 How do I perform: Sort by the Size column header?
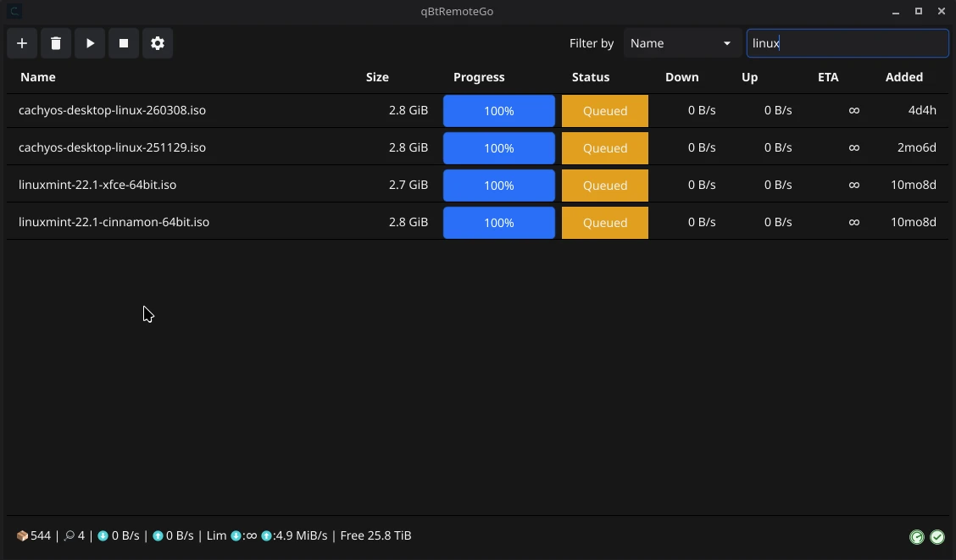click(377, 77)
